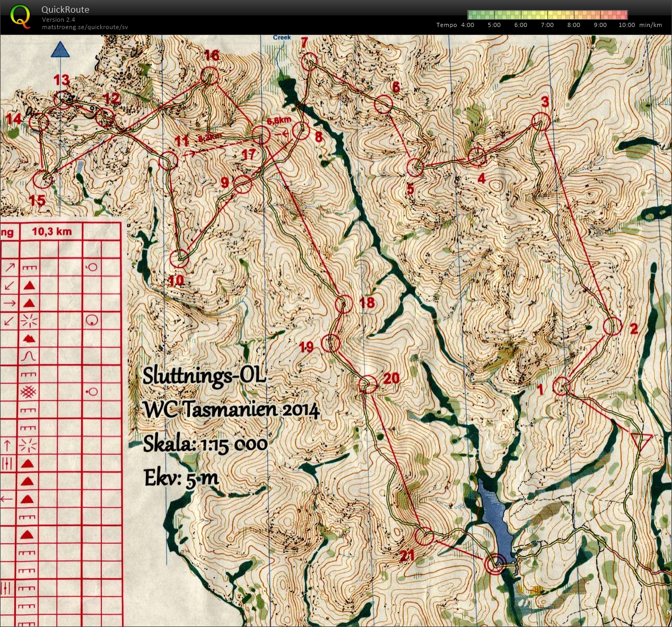Select control circle 11 on the map
The image size is (672, 627).
(x=168, y=161)
